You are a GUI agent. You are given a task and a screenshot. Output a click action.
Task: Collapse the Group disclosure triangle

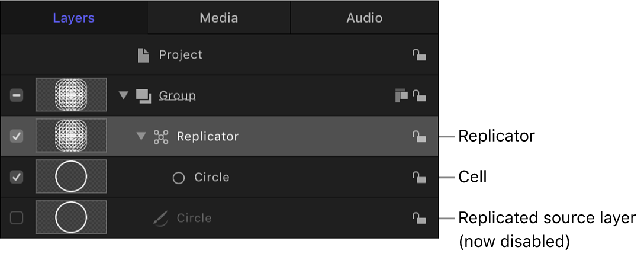tap(123, 95)
